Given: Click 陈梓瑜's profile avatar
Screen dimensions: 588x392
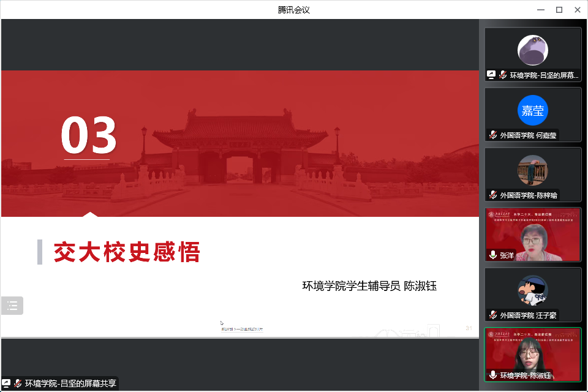Looking at the screenshot, I should (x=532, y=170).
